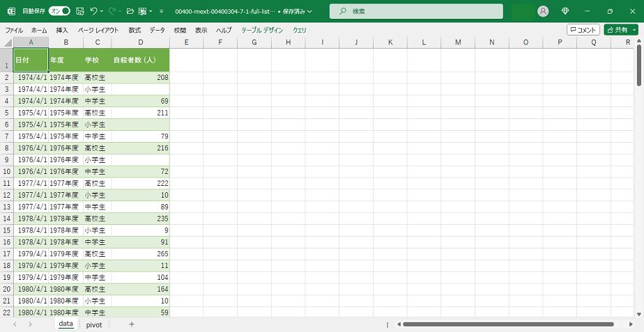Open the 共有 share dropdown arrow
Viewport: 644px width, 332px height.
click(x=634, y=30)
